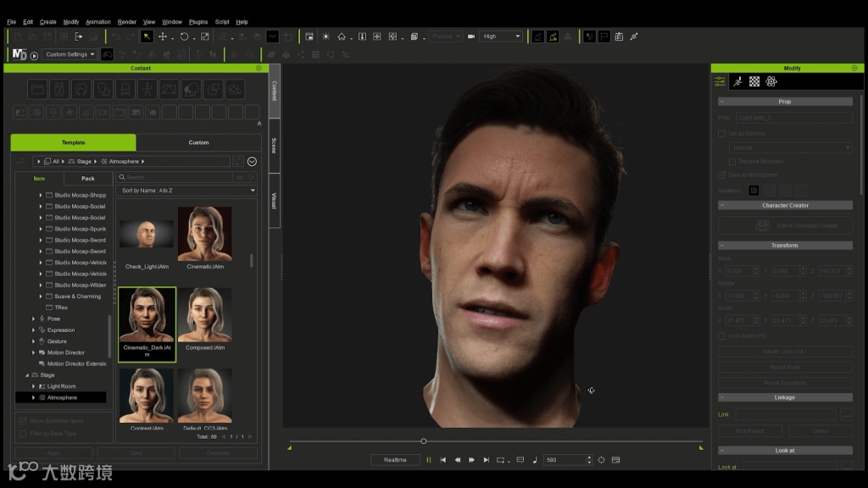Activate the Select object arrow tool
Viewport: 868px width, 488px height.
coord(147,36)
